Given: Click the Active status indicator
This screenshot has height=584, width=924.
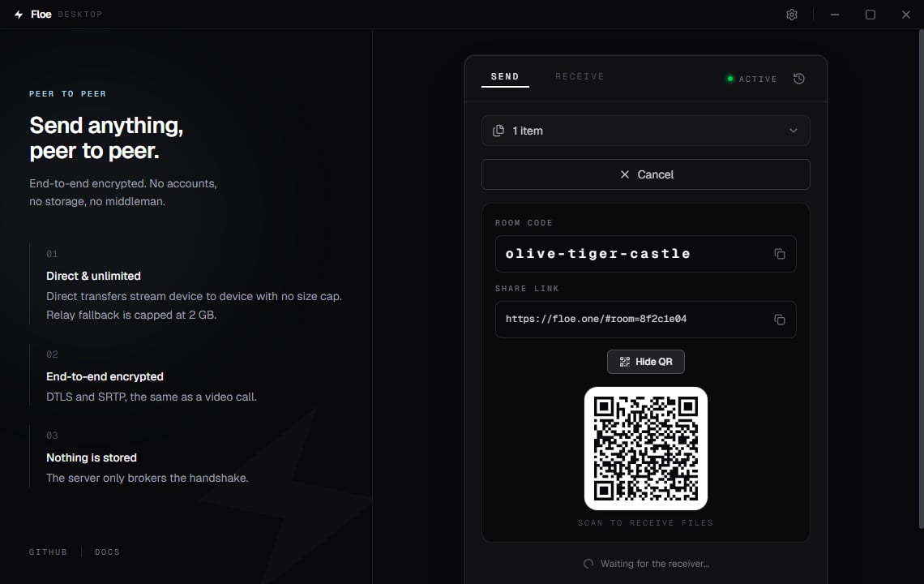Looking at the screenshot, I should [752, 79].
